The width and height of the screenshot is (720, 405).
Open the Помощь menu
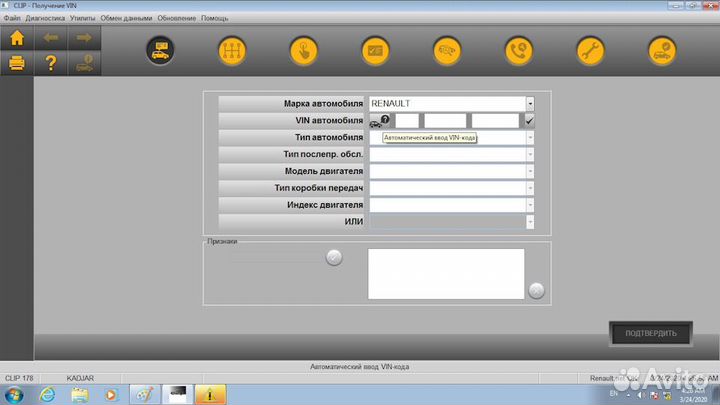214,18
